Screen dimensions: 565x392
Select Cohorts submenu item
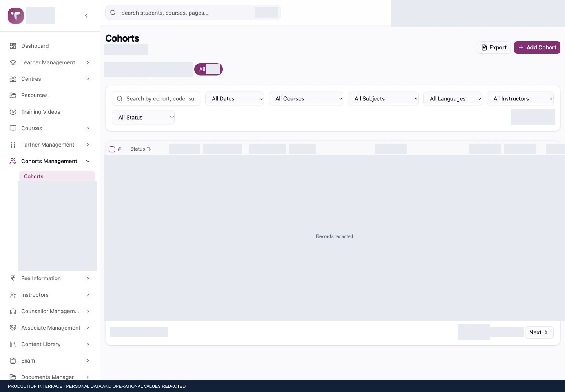coord(57,176)
